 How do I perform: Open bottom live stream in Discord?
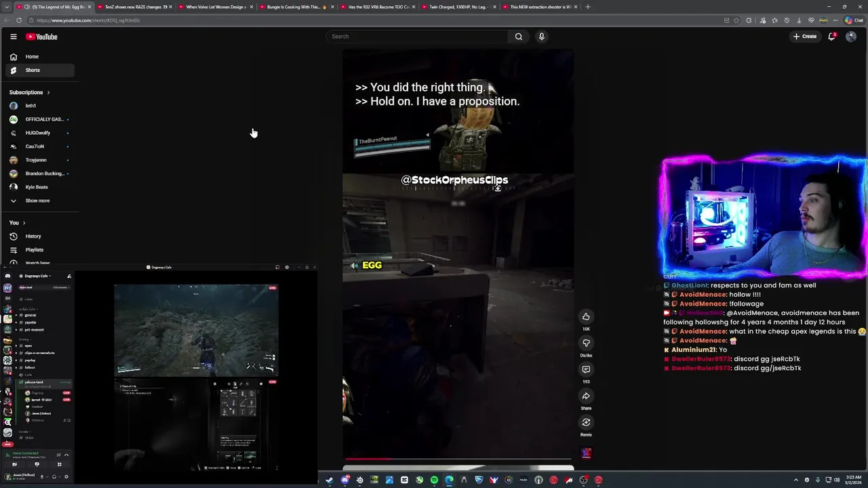coord(196,425)
